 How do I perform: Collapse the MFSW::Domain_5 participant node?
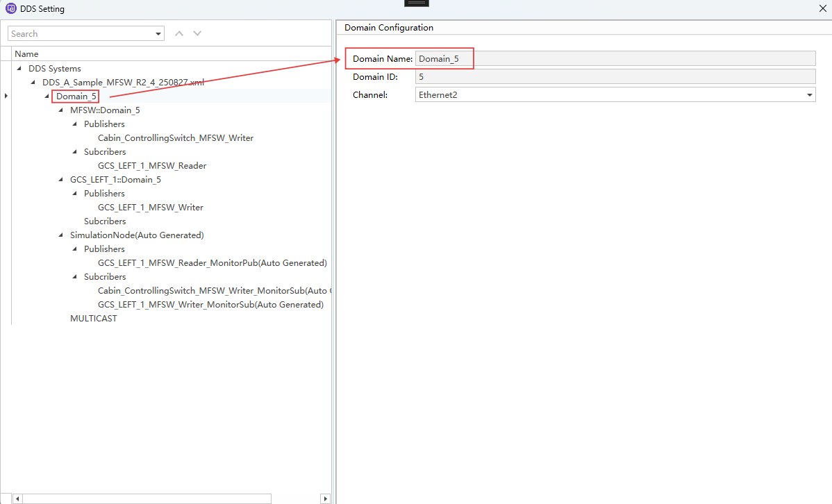[61, 110]
